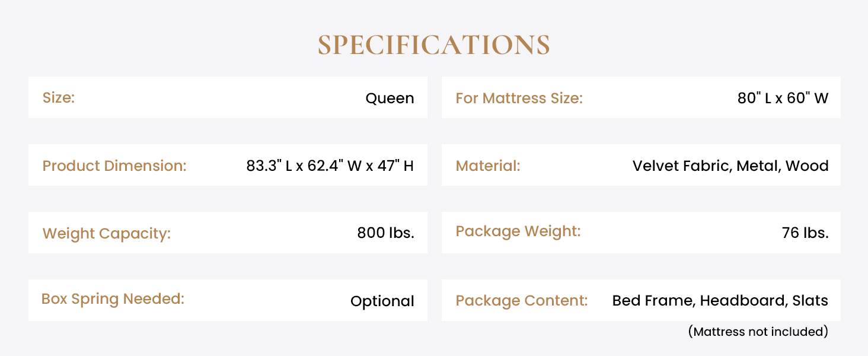Click the Package Weight label
Screen dimensions: 868x356
(x=518, y=231)
